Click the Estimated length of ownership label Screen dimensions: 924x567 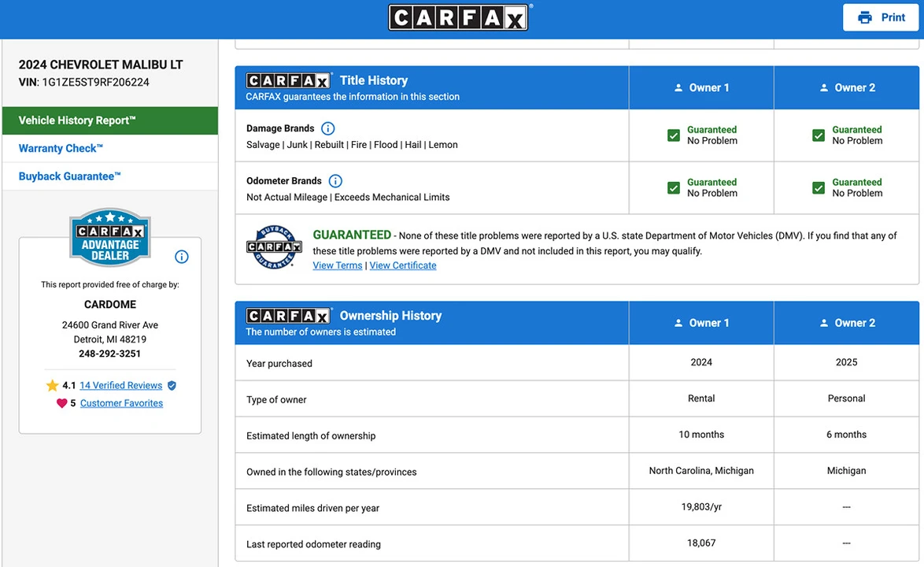[x=311, y=435]
